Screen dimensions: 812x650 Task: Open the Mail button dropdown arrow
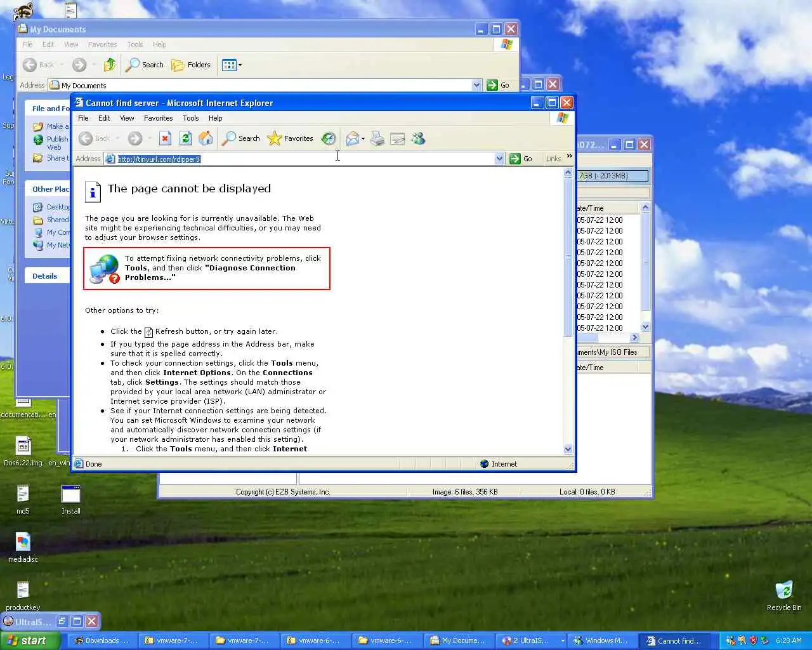tap(363, 138)
